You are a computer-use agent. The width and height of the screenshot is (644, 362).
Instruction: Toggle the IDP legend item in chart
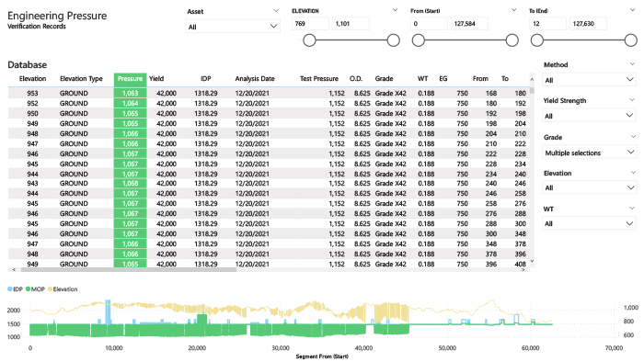[16, 289]
